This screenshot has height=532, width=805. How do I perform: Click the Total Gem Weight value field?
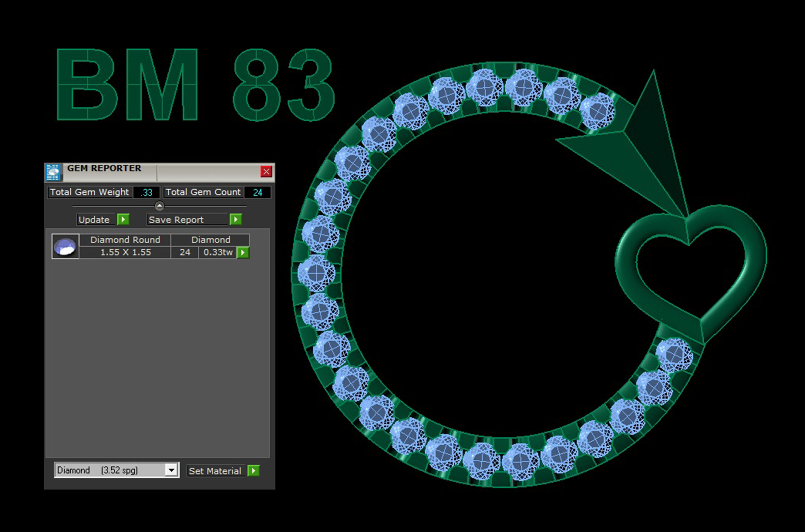[147, 192]
